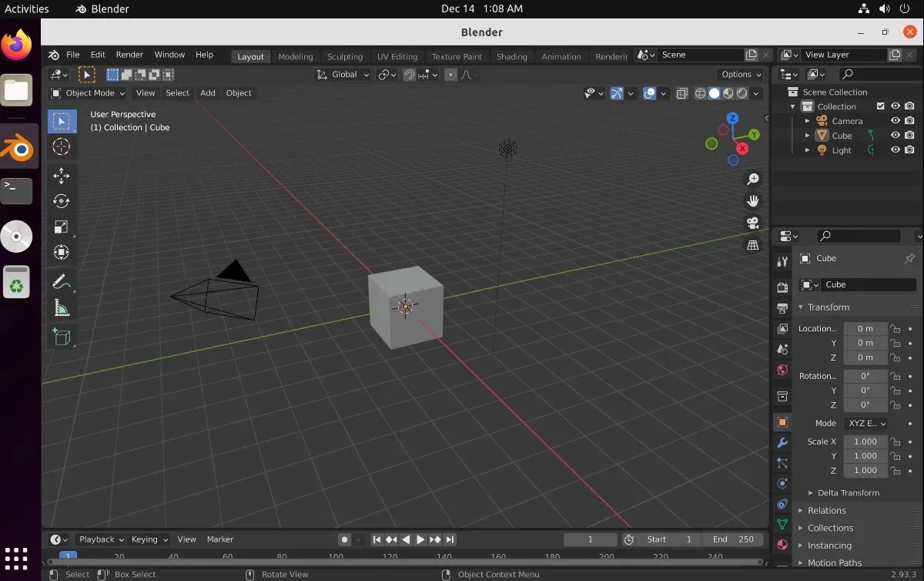Switch to the Shading workspace tab
This screenshot has width=924, height=581.
tap(511, 55)
